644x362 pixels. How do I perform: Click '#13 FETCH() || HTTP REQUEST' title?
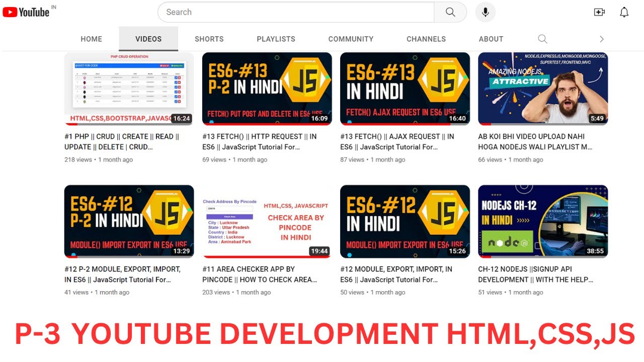click(x=259, y=142)
